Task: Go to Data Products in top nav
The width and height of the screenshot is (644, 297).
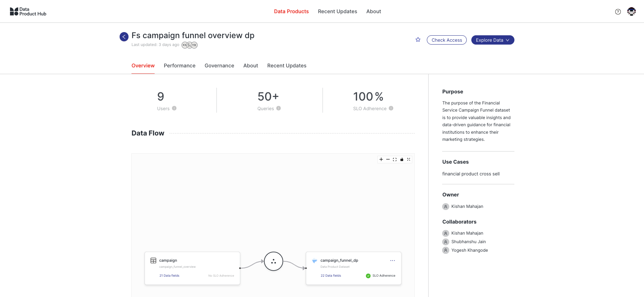Action: click(291, 11)
